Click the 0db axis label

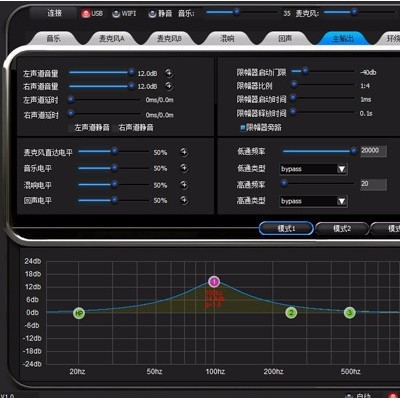pos(32,313)
